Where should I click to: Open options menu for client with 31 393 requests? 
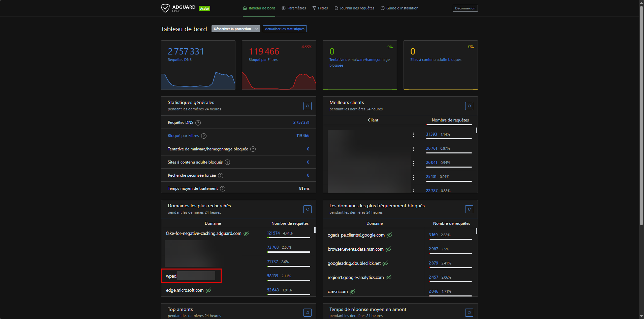[x=413, y=135]
